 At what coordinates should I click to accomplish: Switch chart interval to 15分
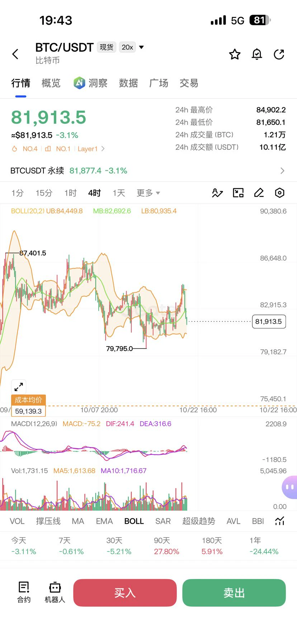(44, 193)
